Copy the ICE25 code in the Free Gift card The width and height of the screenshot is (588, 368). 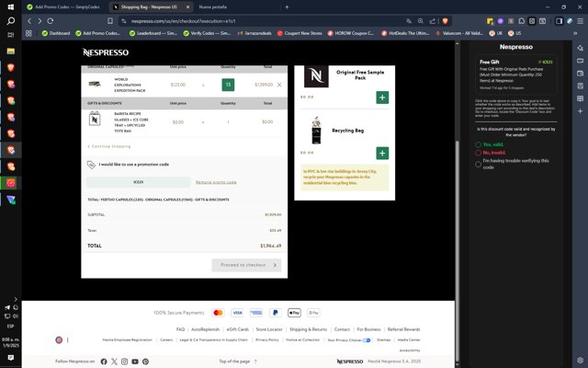click(545, 62)
